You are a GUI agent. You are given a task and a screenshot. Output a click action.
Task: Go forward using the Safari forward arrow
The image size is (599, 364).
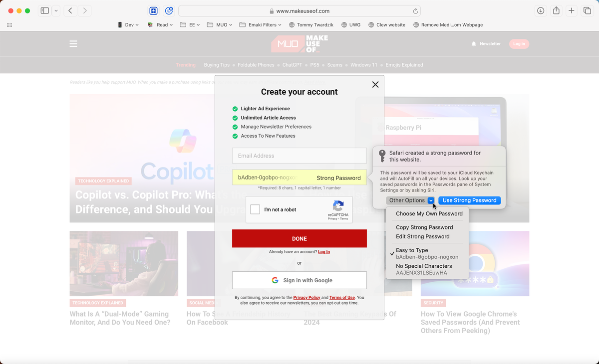click(85, 10)
